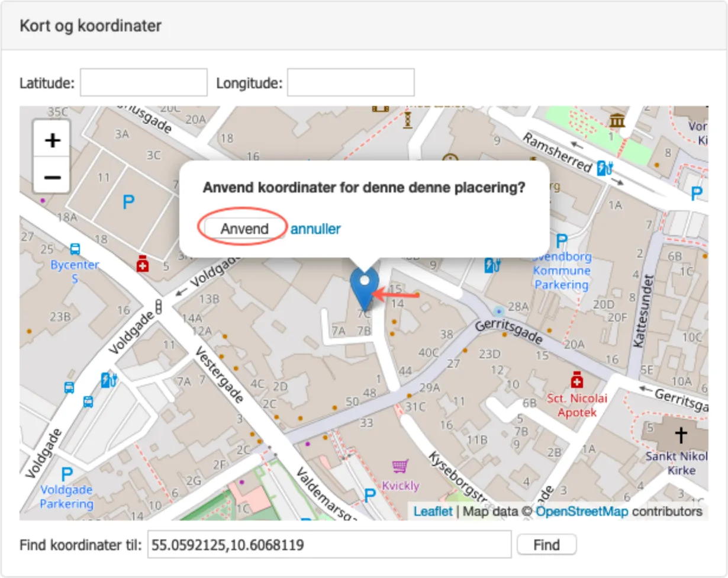Click the P icon at Voldgade Parkering
Screen dimensions: 728x578
(x=66, y=474)
